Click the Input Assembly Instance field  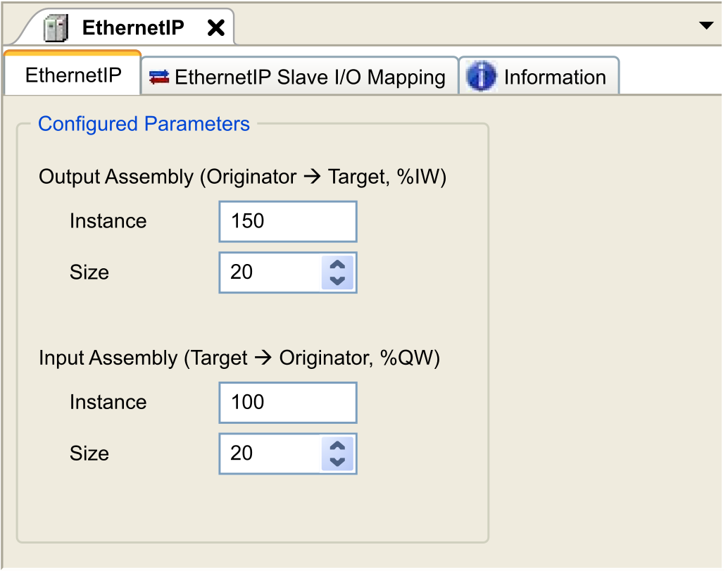pos(287,403)
